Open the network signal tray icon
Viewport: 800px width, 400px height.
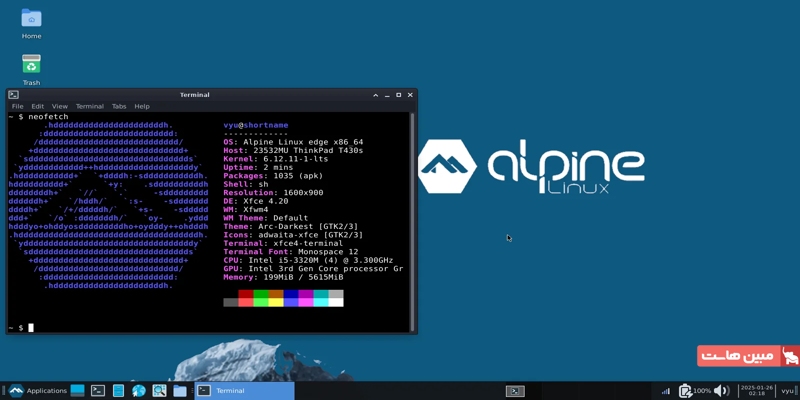coord(665,391)
